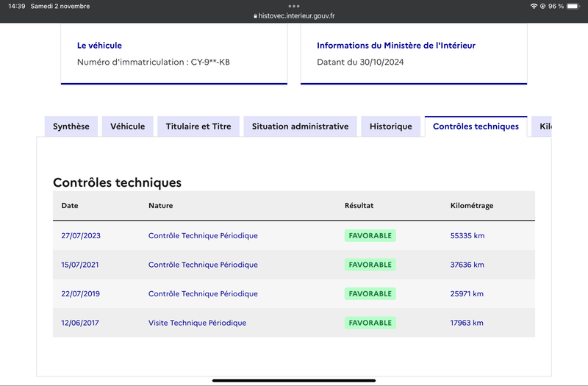The height and width of the screenshot is (386, 588).
Task: Tap the orientation lock status icon
Action: click(x=542, y=6)
